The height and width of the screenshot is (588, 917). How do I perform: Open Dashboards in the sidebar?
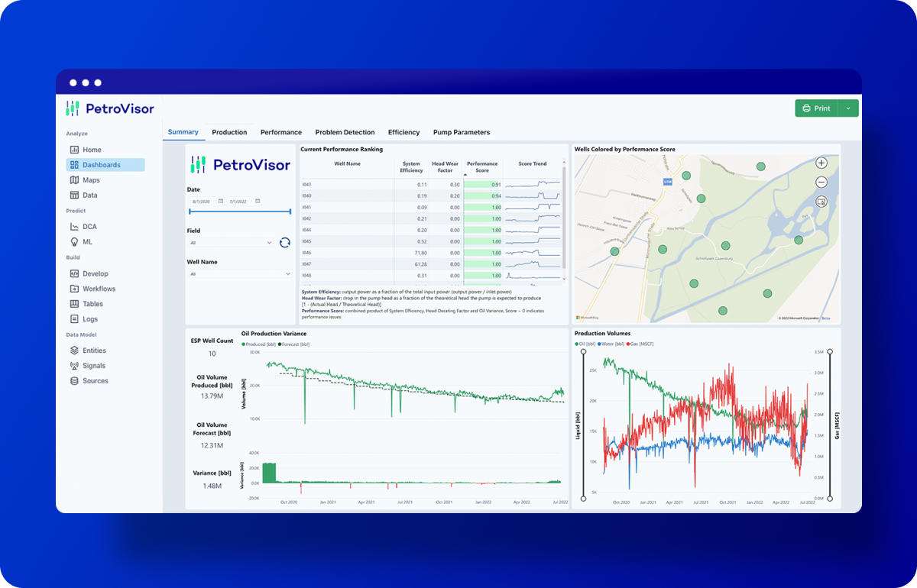(102, 165)
